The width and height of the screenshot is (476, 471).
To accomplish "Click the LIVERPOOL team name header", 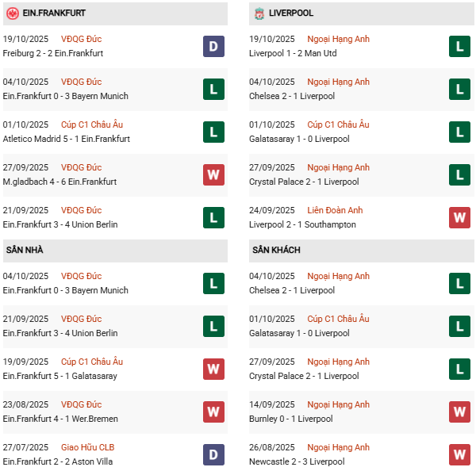I will coord(291,13).
